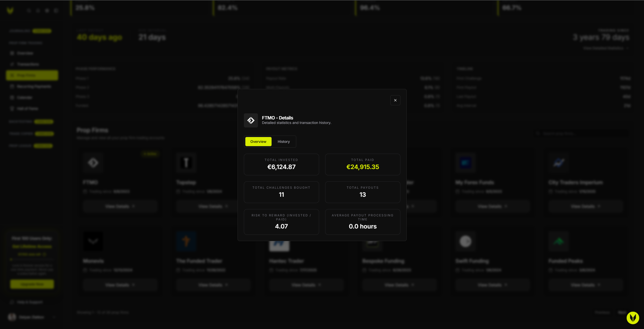Click the Total Invested value €6,124.87
644x329 pixels.
tap(281, 167)
